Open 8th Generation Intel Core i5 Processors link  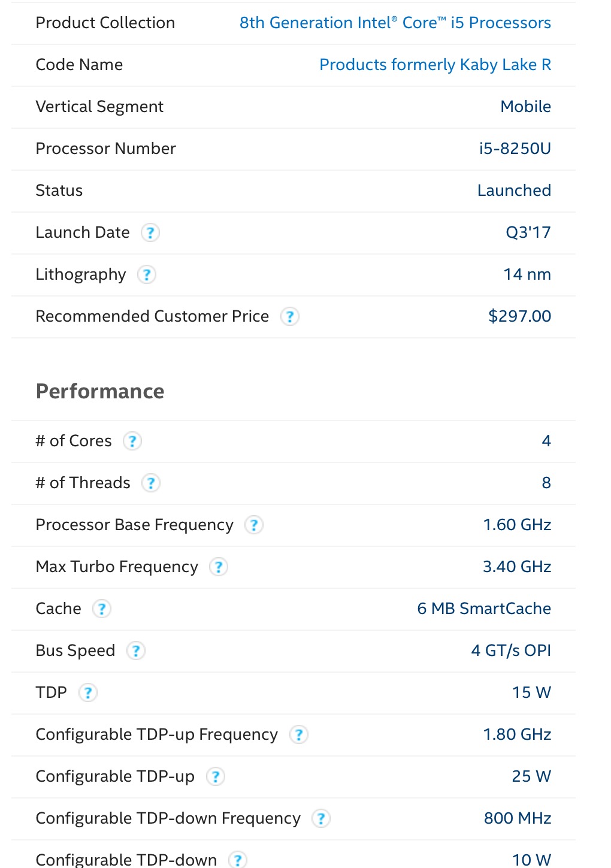coord(395,23)
